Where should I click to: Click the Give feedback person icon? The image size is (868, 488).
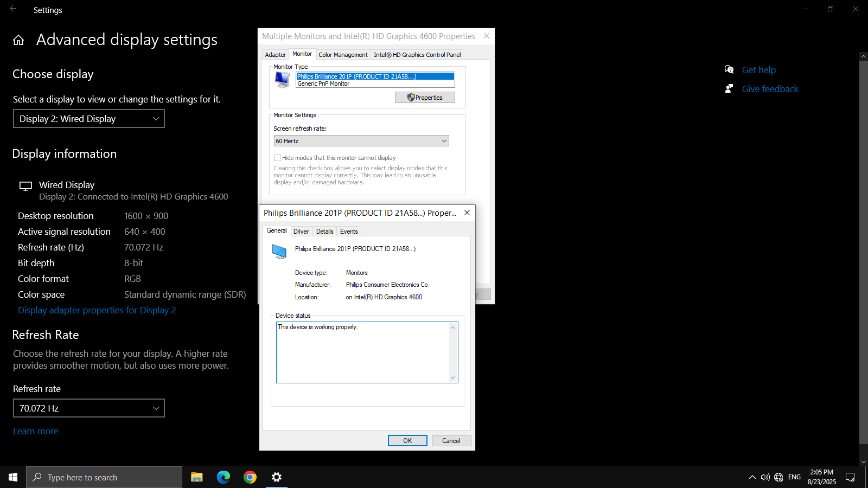(x=729, y=88)
